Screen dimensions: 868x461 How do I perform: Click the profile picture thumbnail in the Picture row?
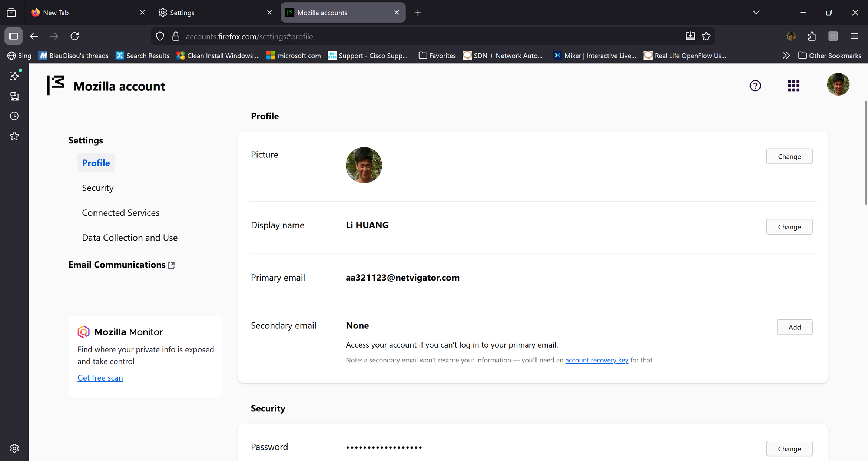pos(364,165)
